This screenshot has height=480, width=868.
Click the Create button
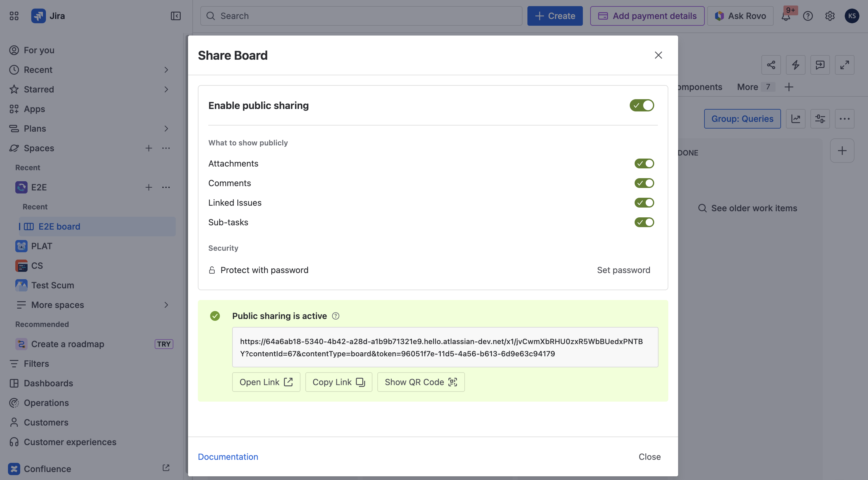click(x=555, y=16)
